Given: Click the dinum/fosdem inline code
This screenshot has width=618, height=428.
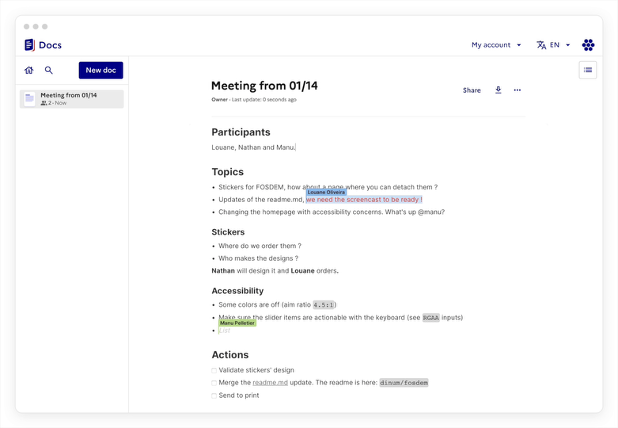Looking at the screenshot, I should 404,383.
